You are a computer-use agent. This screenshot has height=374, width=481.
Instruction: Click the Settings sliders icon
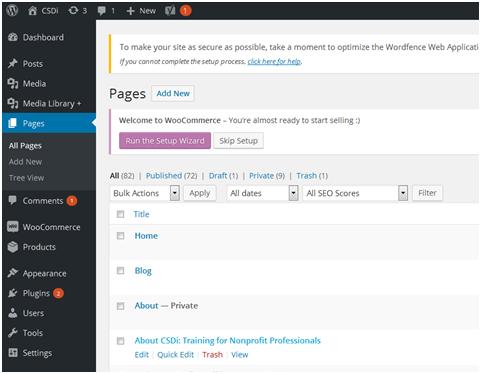(13, 352)
